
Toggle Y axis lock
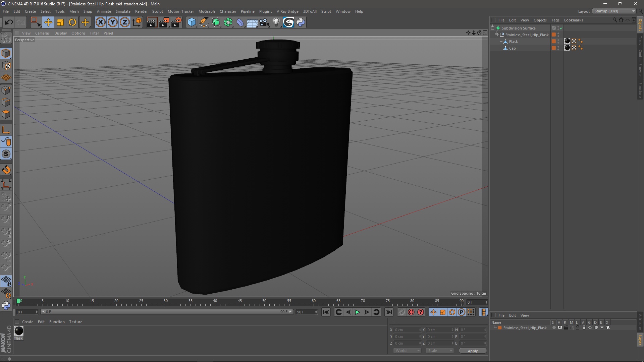(113, 22)
